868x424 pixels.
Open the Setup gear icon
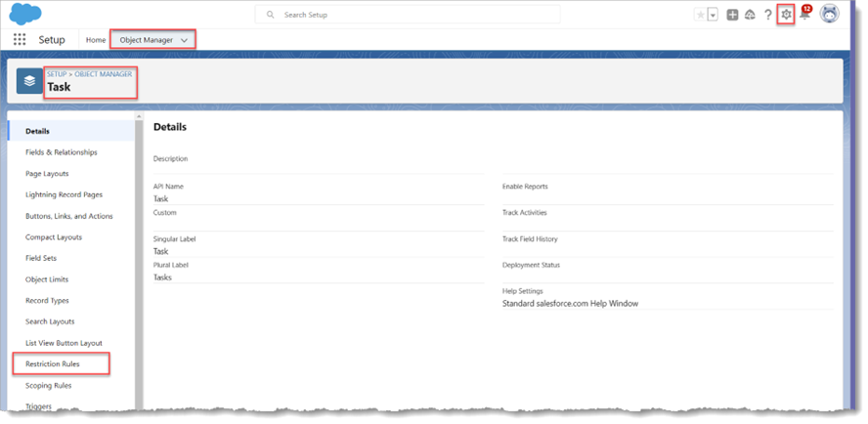[785, 15]
